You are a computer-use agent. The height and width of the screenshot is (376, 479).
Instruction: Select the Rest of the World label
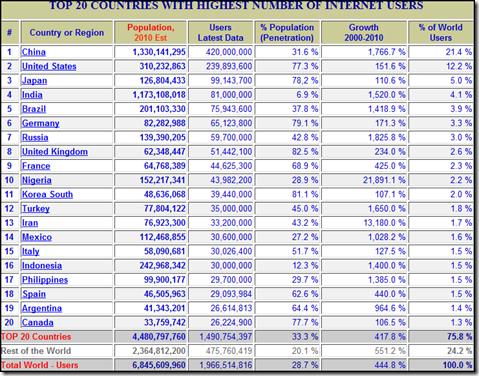36,351
